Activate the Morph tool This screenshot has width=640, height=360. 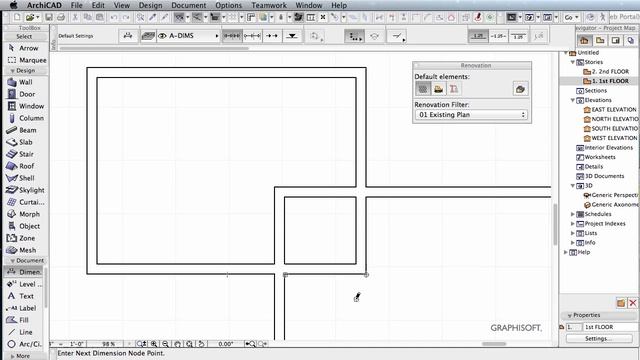pyautogui.click(x=24, y=214)
